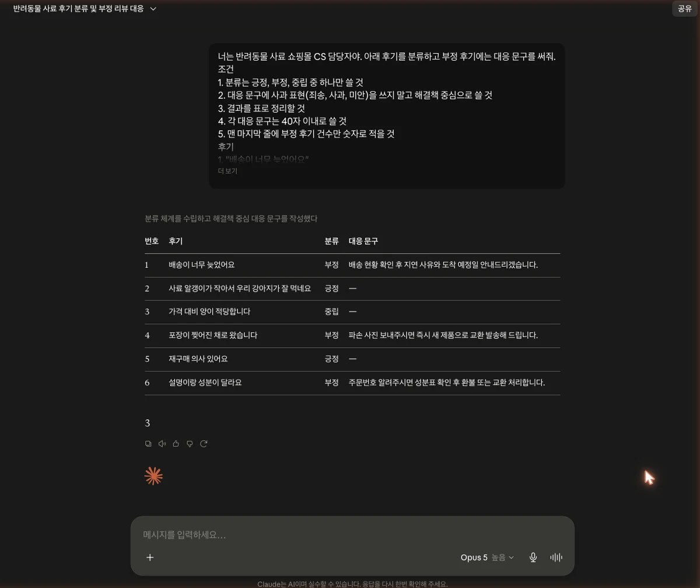
Task: Expand the thinking summary about 분류 체계
Action: (x=231, y=219)
